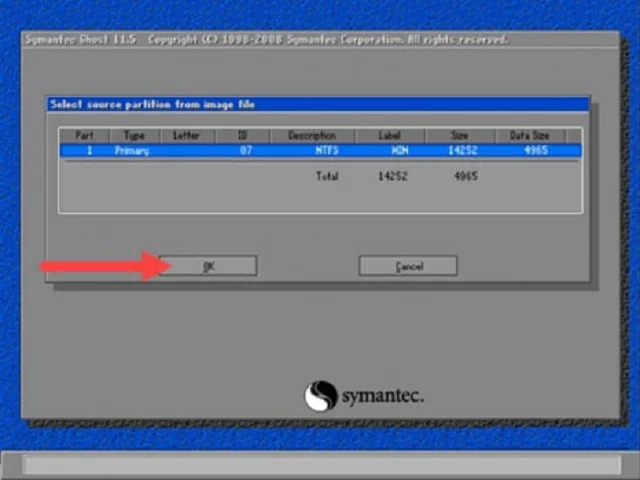Click the 'Select source partition from image file' title bar
This screenshot has height=480, width=640.
318,104
